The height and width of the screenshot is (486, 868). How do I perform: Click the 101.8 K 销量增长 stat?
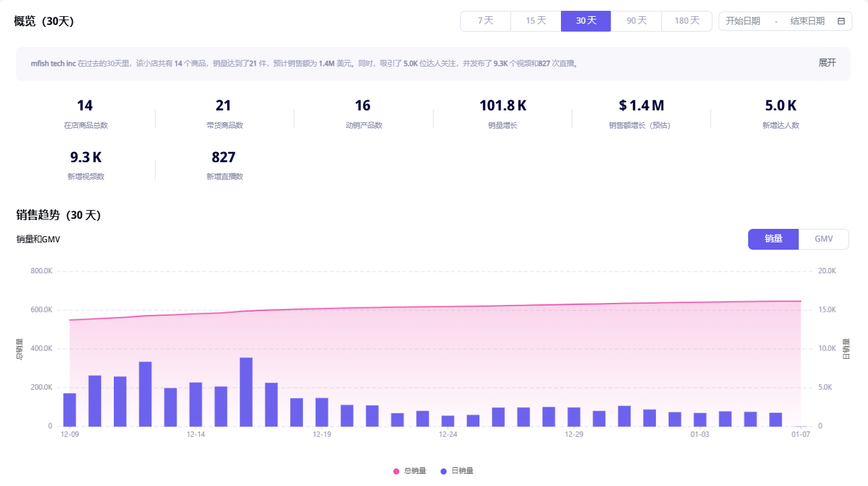[502, 106]
